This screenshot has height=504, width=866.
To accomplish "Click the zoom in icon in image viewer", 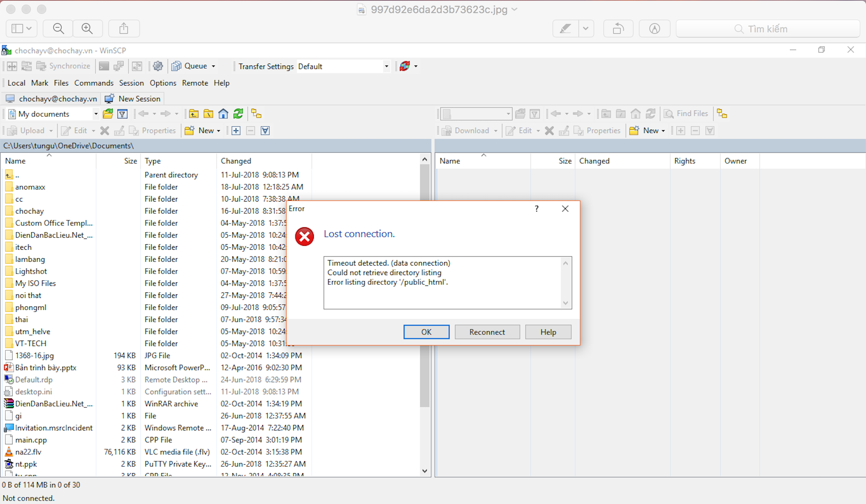I will 88,29.
